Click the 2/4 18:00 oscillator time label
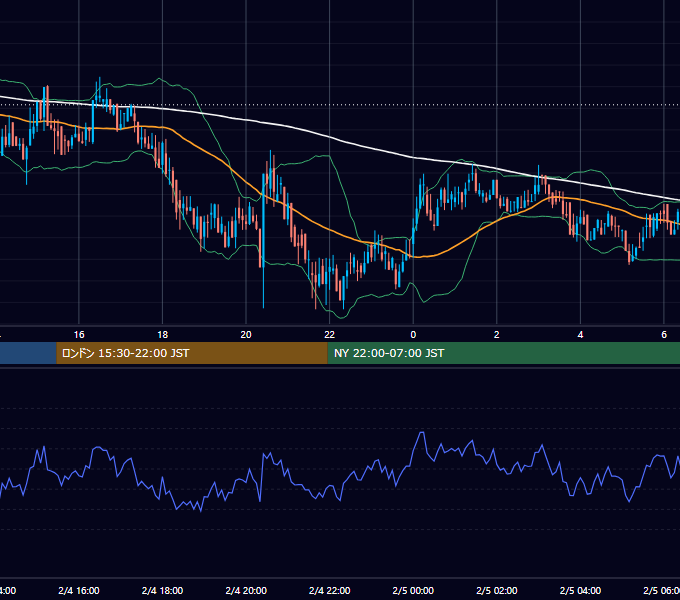This screenshot has width=680, height=600. click(x=163, y=590)
